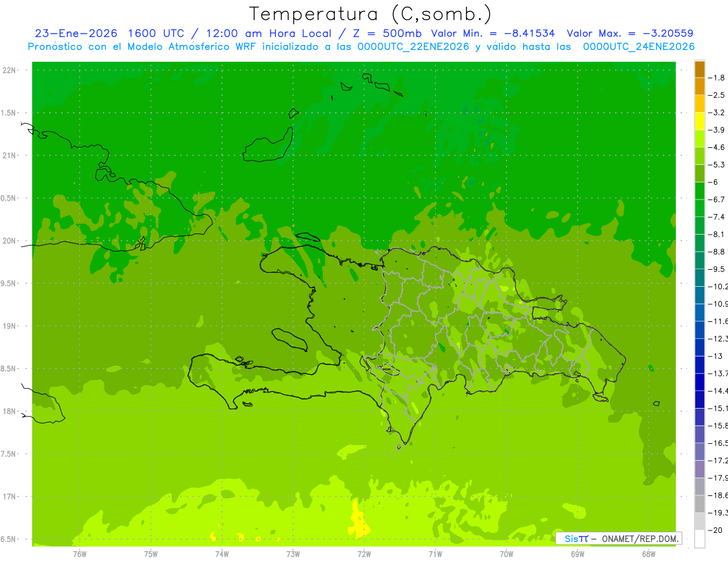The width and height of the screenshot is (728, 562).
Task: Click the '1600 UTC' time text
Action: [156, 33]
